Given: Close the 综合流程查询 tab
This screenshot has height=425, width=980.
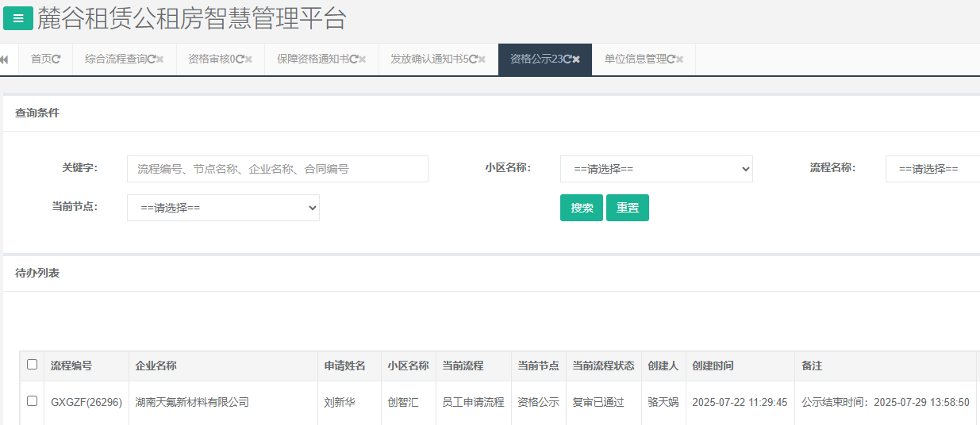Looking at the screenshot, I should pyautogui.click(x=160, y=59).
